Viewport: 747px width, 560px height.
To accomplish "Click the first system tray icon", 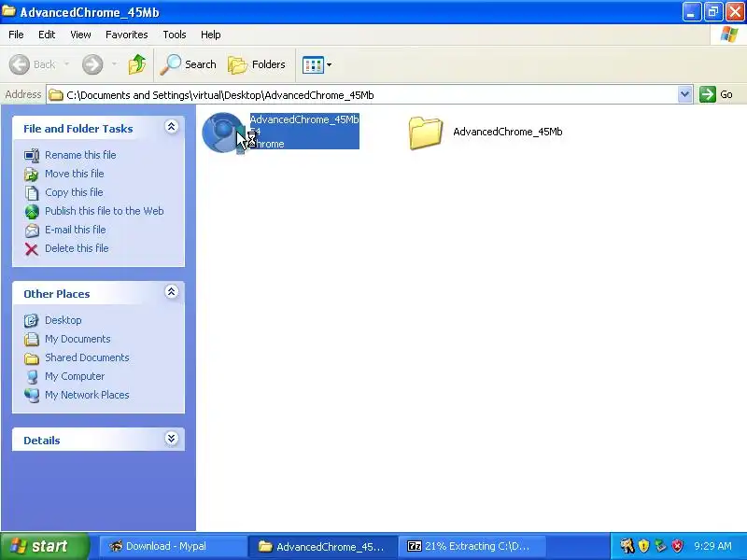I will 627,546.
